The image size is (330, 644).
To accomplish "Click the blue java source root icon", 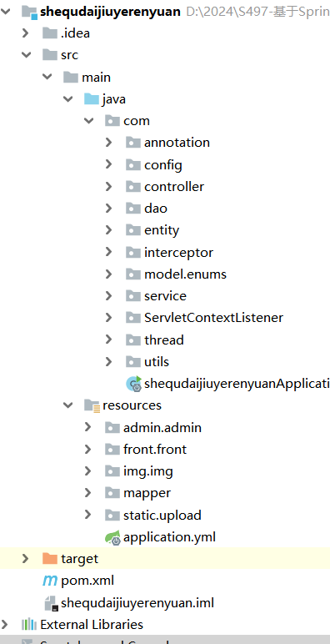I will click(x=92, y=98).
